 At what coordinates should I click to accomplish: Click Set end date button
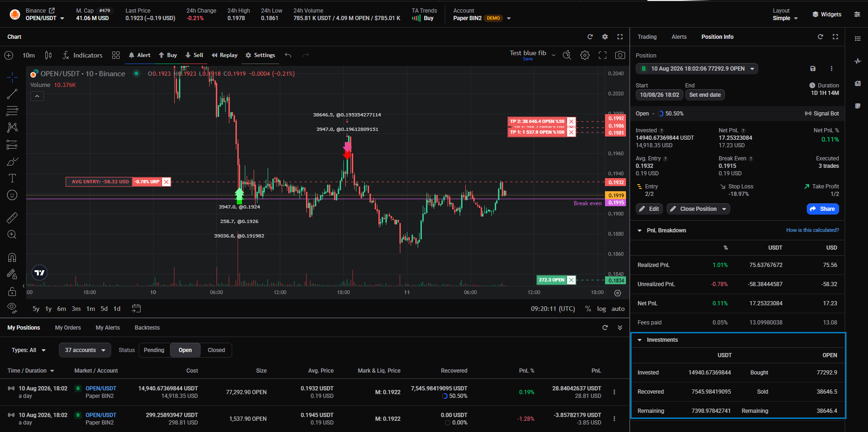(705, 95)
